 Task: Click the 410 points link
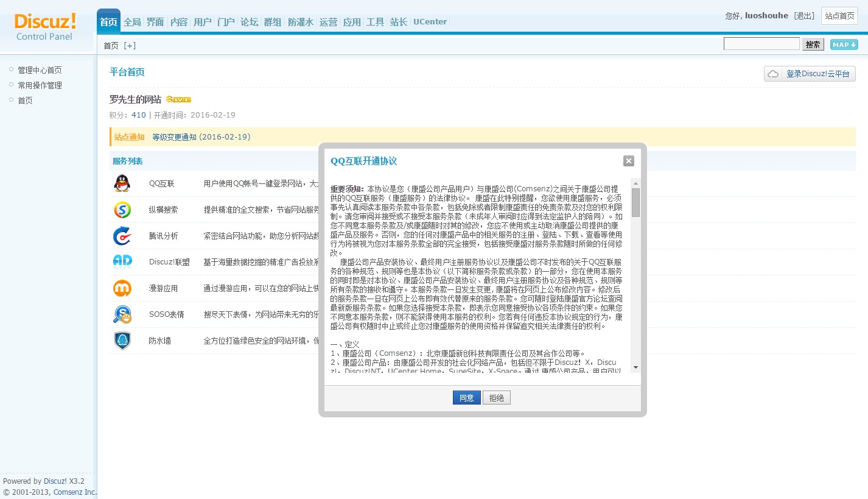coord(139,115)
